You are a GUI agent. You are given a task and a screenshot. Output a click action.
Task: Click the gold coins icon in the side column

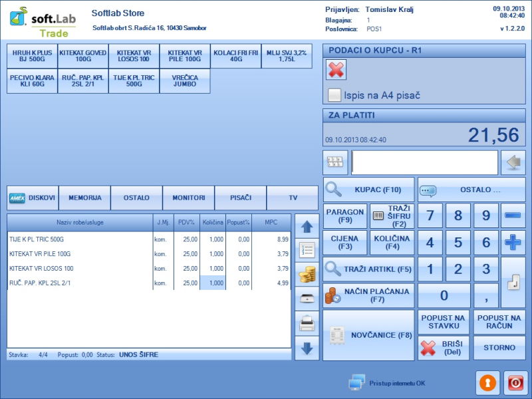(307, 275)
